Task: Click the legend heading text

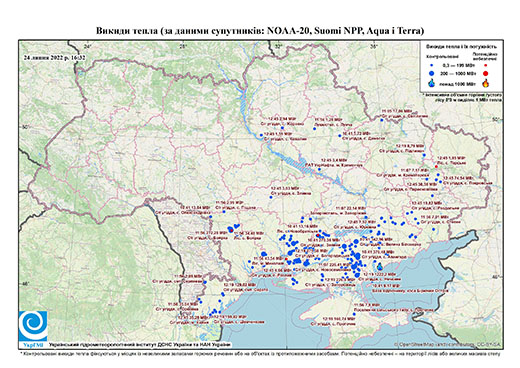Action: [461, 47]
